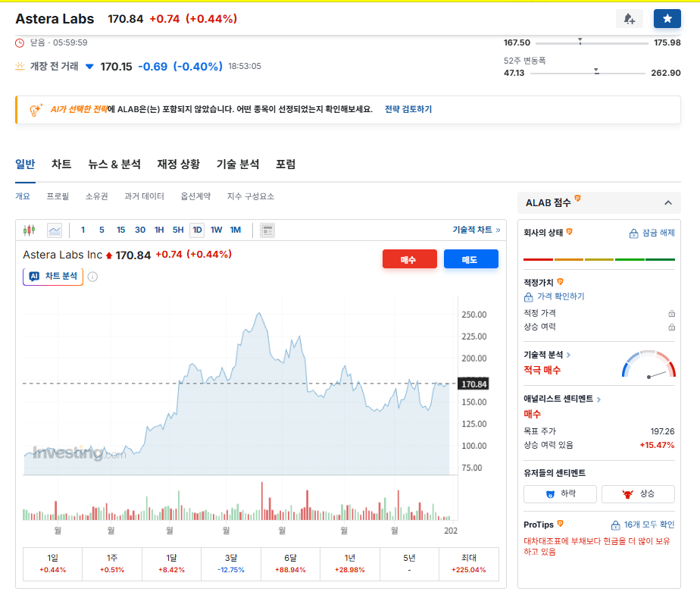The image size is (700, 595).
Task: Click the company health color bar
Action: (x=599, y=259)
